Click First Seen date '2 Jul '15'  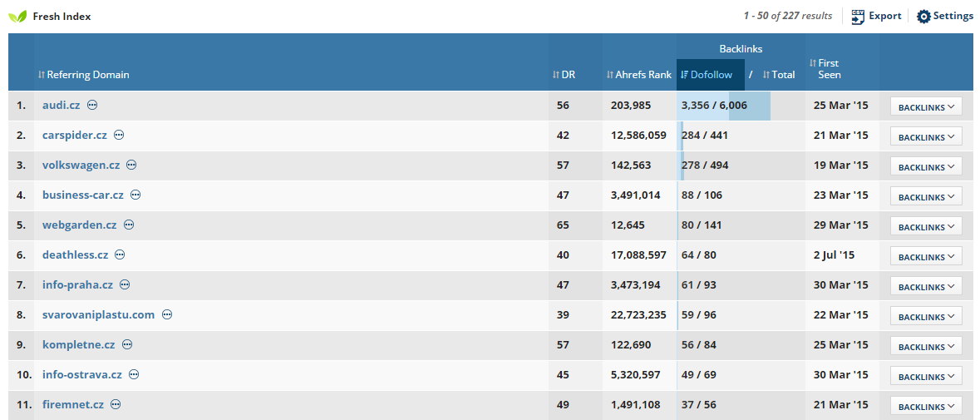(x=834, y=255)
